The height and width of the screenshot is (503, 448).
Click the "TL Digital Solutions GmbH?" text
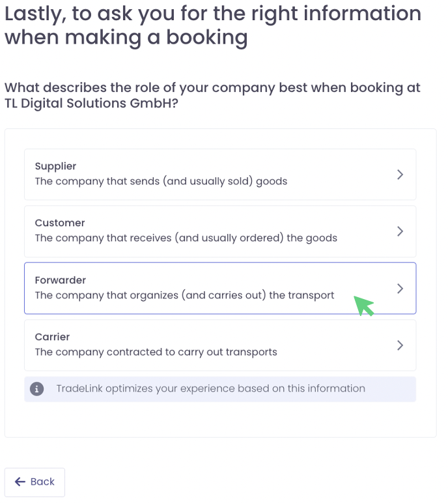tap(91, 104)
